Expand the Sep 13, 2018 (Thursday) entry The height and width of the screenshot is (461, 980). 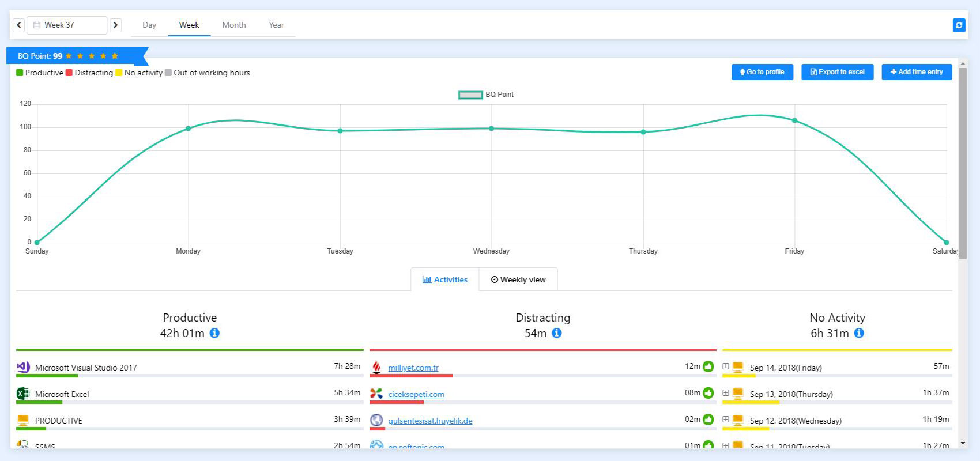(x=726, y=393)
